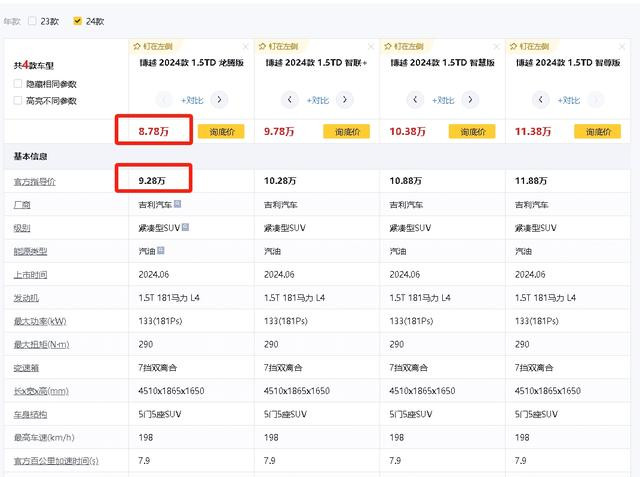Click info icon beside 紧凑型SUV in first column
Viewport: 640px width, 477px height.
pyautogui.click(x=185, y=226)
